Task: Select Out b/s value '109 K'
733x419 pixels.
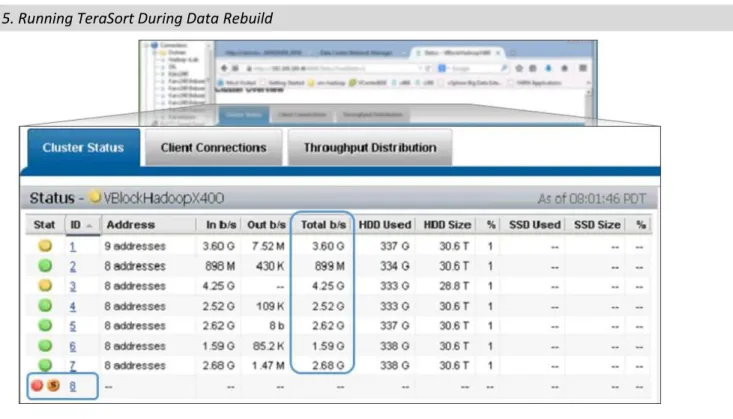Action: [x=270, y=307]
